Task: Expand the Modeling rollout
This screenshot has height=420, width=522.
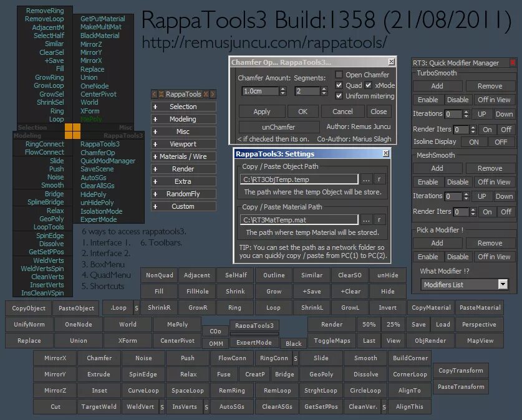Action: [x=183, y=119]
